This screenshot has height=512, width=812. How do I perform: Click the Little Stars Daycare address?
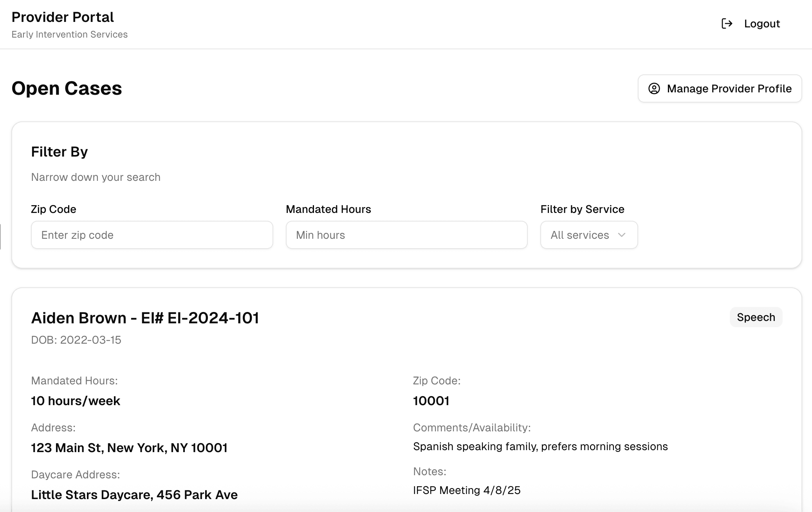pos(134,495)
